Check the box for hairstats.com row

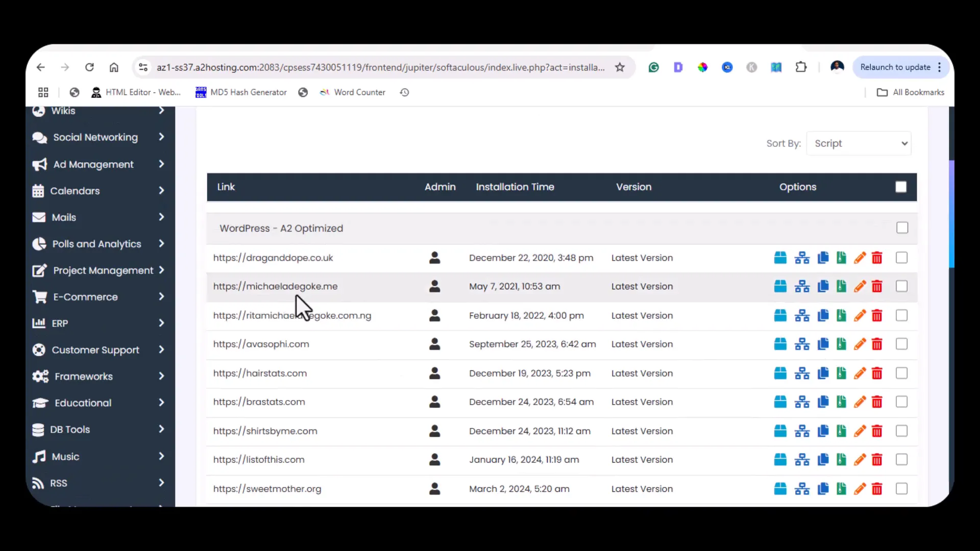902,373
